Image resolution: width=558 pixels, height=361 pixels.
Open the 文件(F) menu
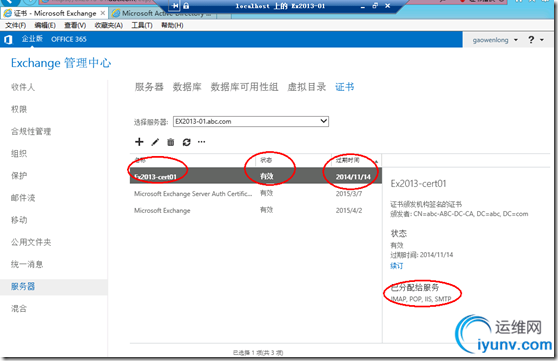tap(15, 25)
